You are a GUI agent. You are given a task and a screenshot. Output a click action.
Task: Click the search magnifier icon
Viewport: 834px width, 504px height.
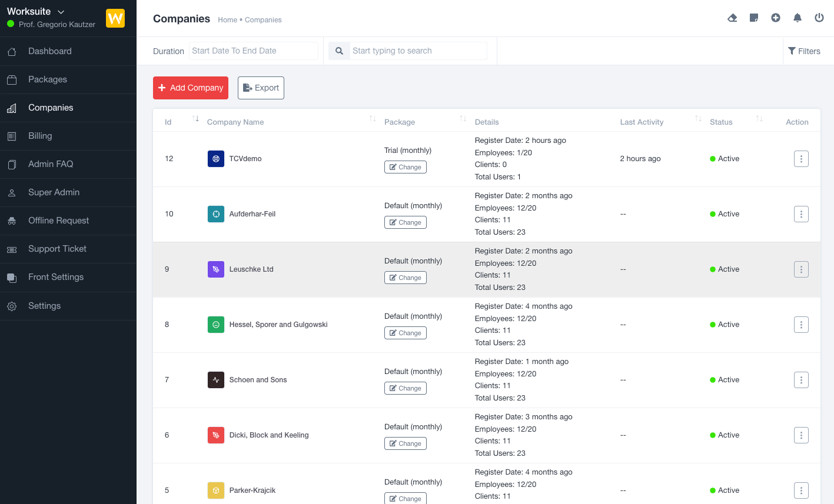(339, 51)
